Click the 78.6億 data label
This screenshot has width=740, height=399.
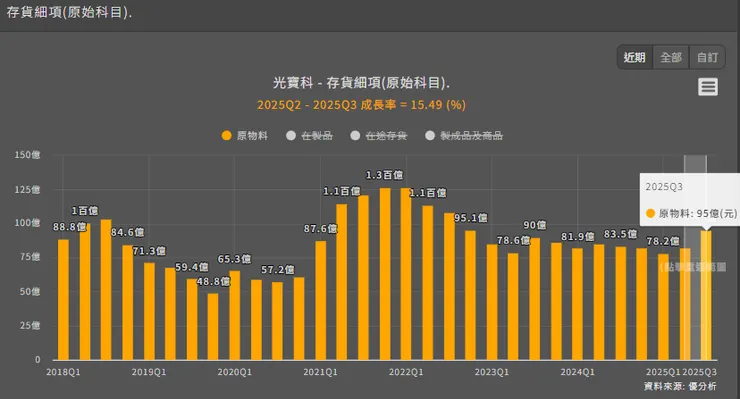tap(513, 240)
